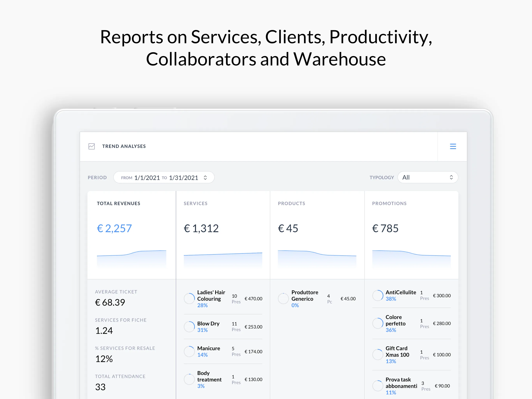Open the Manicure service row

coord(223,352)
